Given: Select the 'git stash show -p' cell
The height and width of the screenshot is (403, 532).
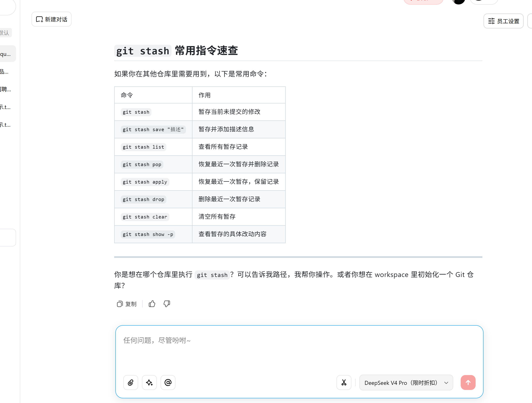Looking at the screenshot, I should click(153, 234).
